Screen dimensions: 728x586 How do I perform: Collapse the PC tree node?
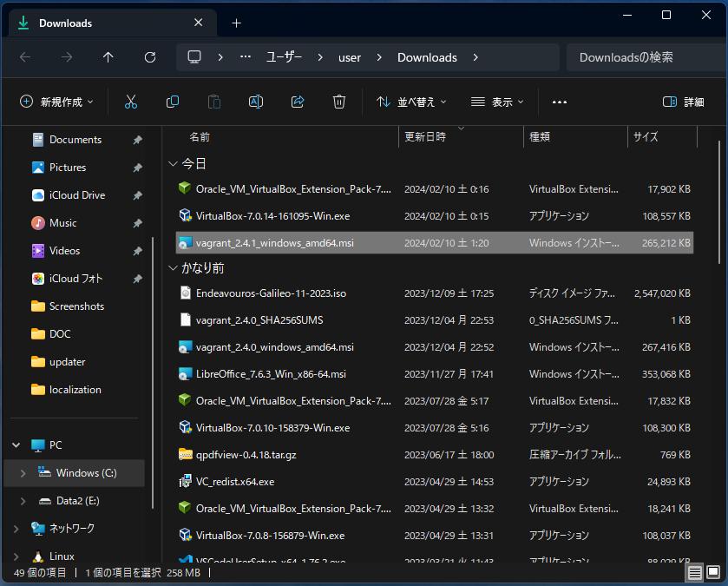[16, 444]
